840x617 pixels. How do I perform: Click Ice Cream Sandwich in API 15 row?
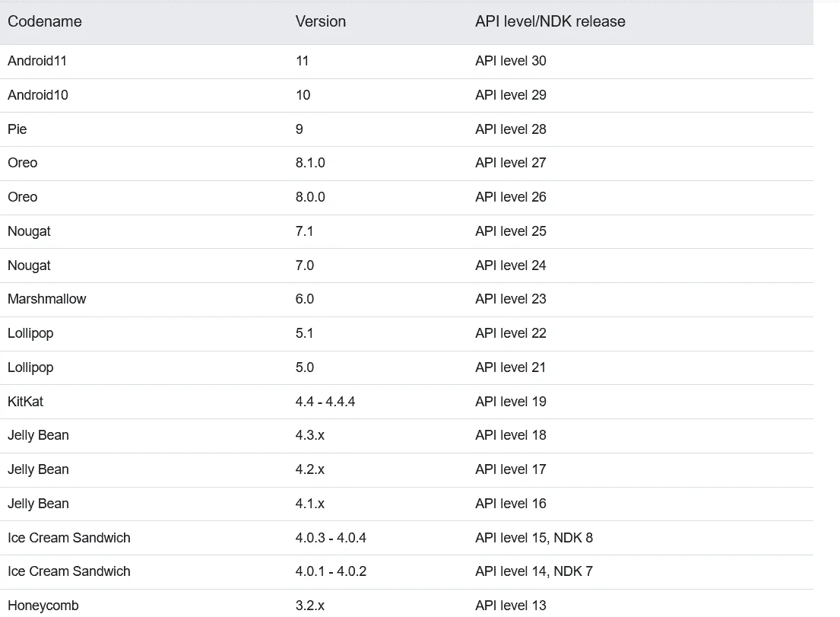68,538
